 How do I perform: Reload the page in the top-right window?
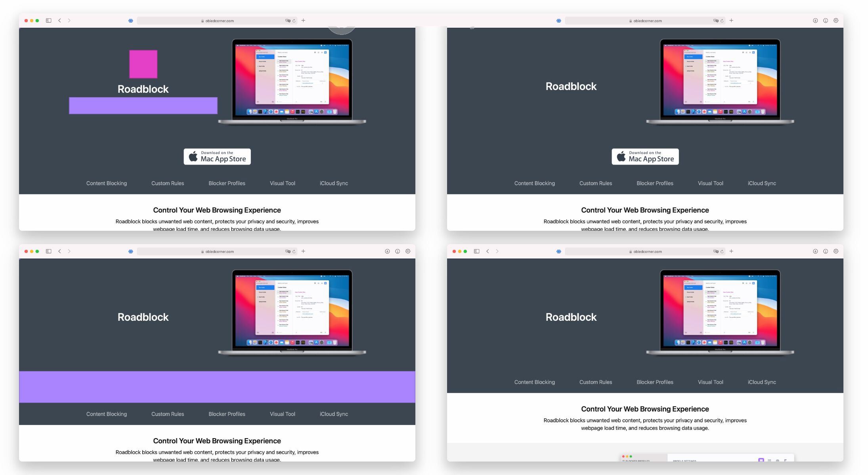tap(722, 21)
